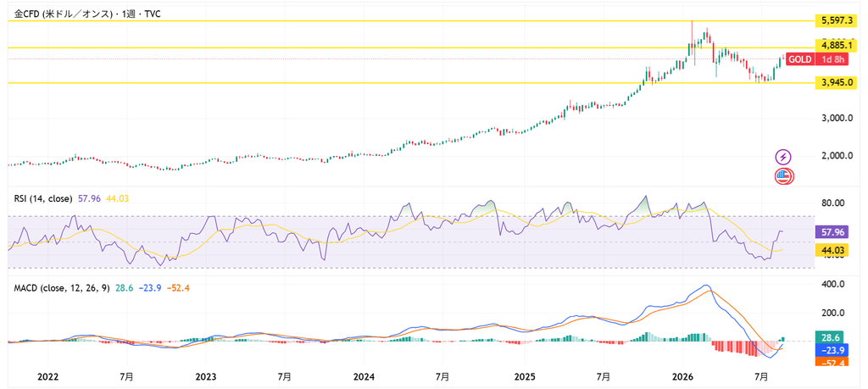
Task: Click the 7月 tick between 2022 and 2023
Action: (x=126, y=377)
